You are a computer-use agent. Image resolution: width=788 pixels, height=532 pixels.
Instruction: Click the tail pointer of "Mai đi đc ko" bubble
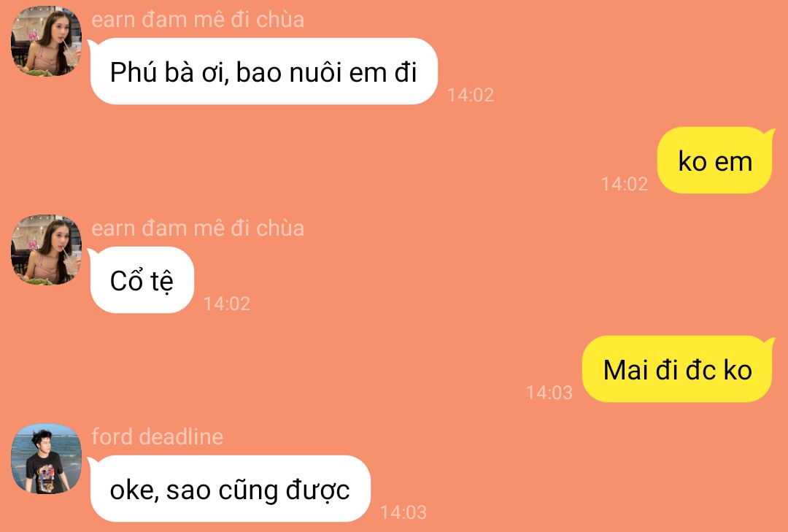point(770,342)
